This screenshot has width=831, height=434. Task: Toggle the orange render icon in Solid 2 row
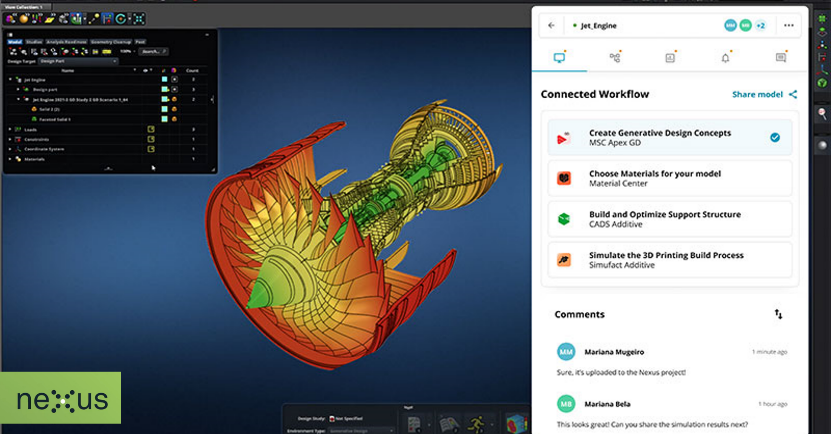click(x=174, y=109)
